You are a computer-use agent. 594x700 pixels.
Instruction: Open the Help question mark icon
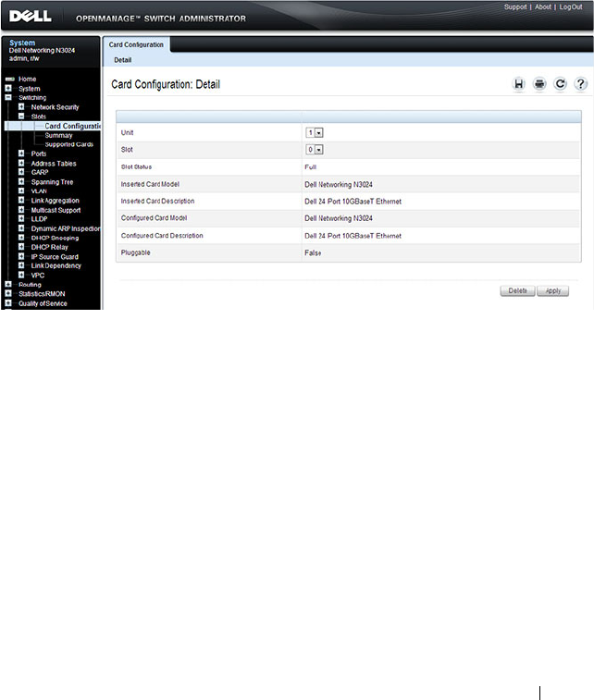click(581, 84)
